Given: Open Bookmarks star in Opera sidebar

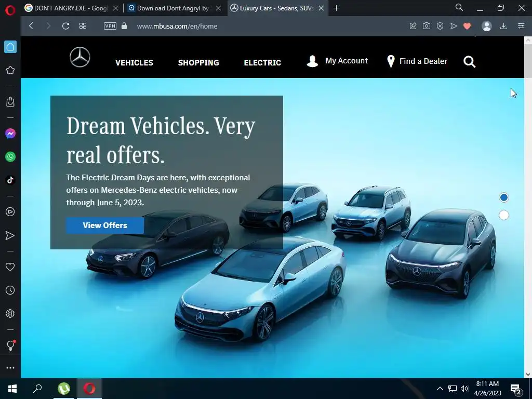Looking at the screenshot, I should [x=10, y=70].
